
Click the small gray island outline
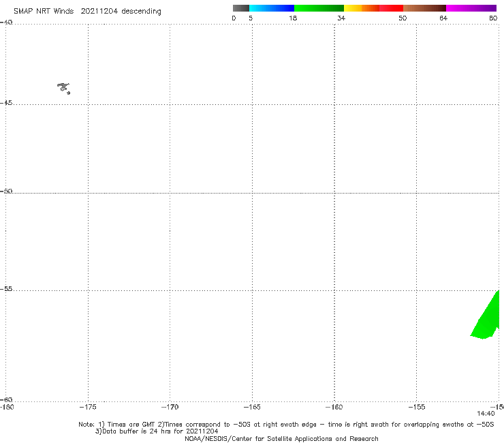point(63,88)
